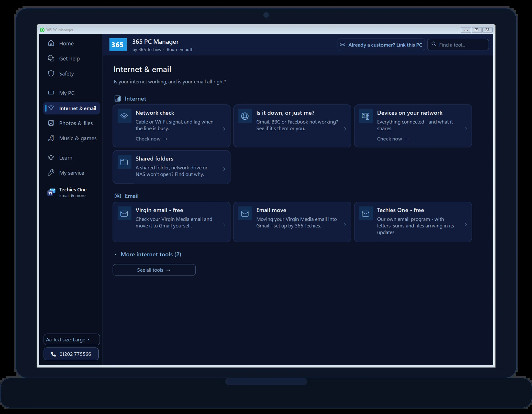Click the 365 logo in the header

click(118, 45)
